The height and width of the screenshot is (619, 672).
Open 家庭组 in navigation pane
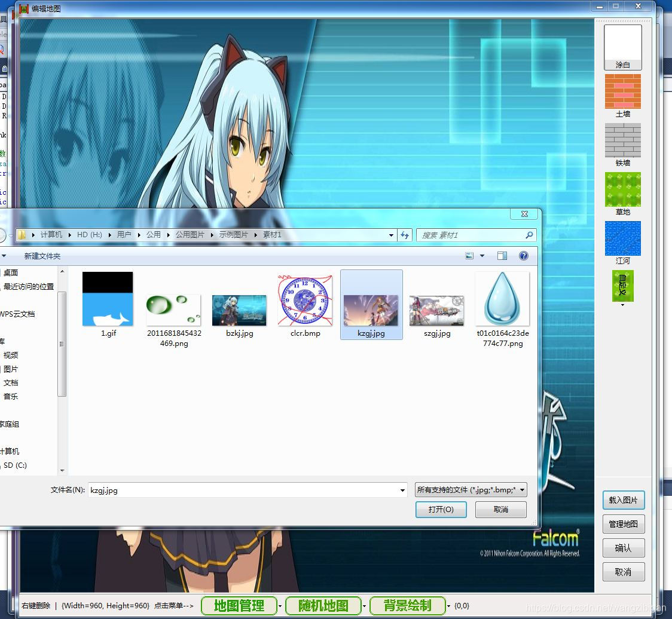(10, 424)
